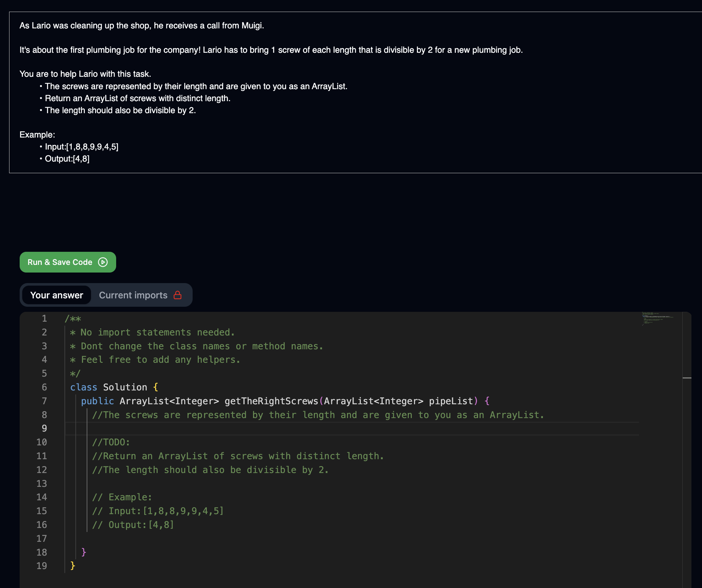Click the editor scrollbar position marker
This screenshot has height=588, width=702.
[687, 378]
